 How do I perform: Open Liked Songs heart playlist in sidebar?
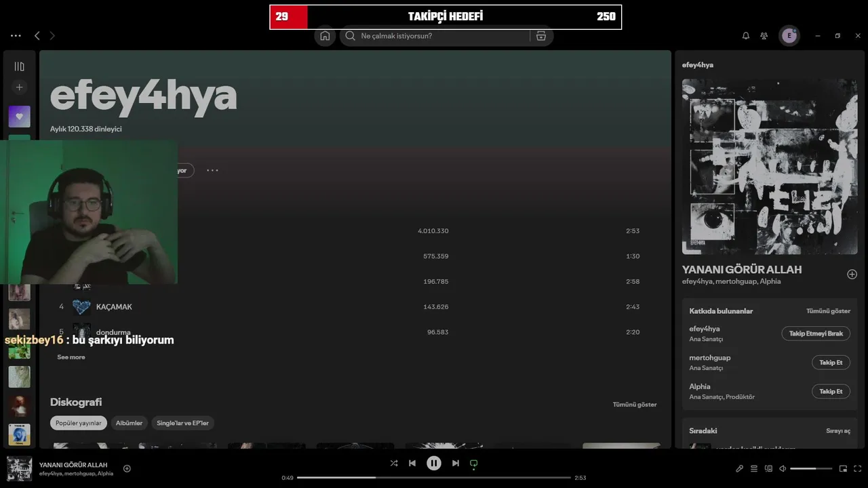[x=19, y=117]
